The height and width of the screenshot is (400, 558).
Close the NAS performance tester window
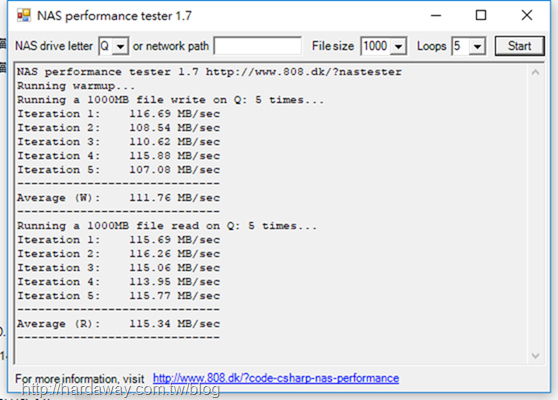[x=527, y=15]
